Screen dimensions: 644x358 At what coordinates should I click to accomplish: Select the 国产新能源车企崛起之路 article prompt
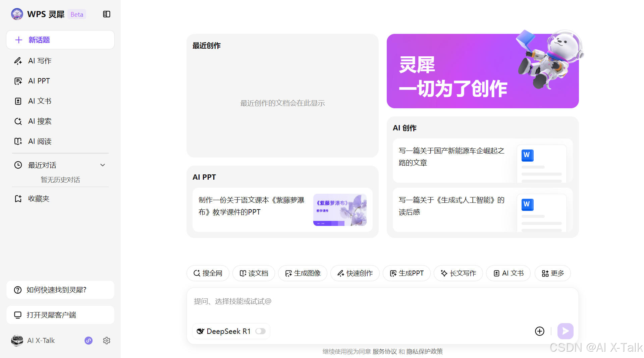(483, 161)
